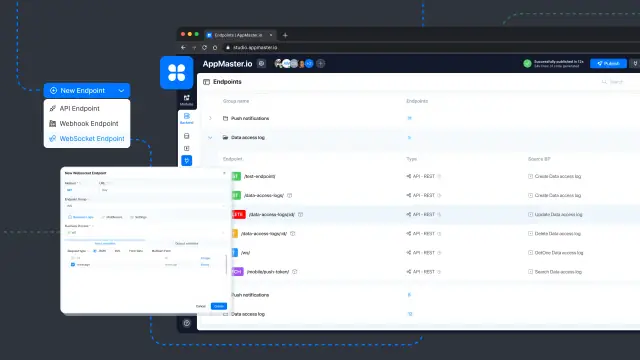Select the bottom Push notifications group row
The width and height of the screenshot is (640, 360).
[418, 295]
